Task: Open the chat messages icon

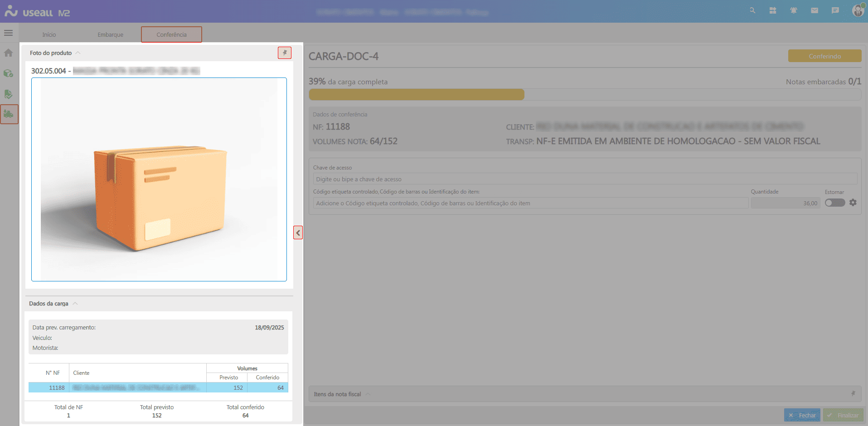Action: [x=835, y=10]
